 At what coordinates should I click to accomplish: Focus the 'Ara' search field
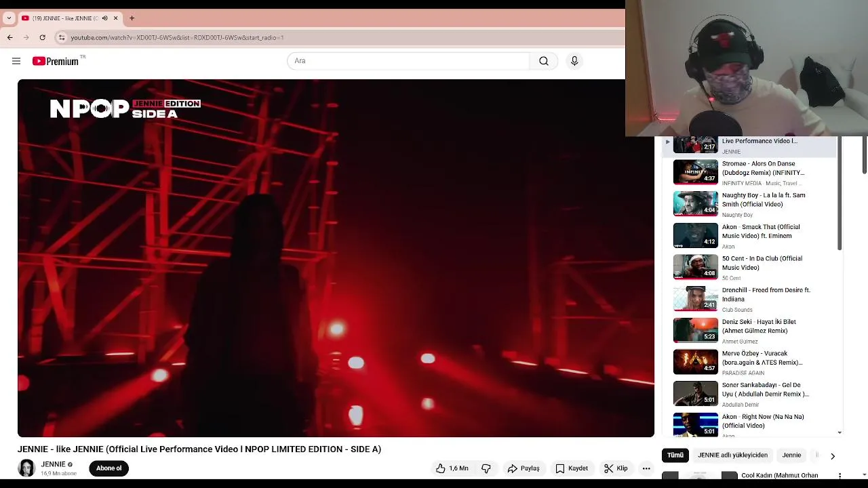pos(408,61)
